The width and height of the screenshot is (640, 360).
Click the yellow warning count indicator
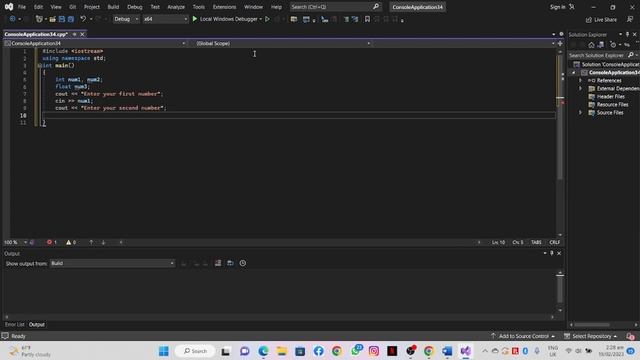pyautogui.click(x=71, y=242)
